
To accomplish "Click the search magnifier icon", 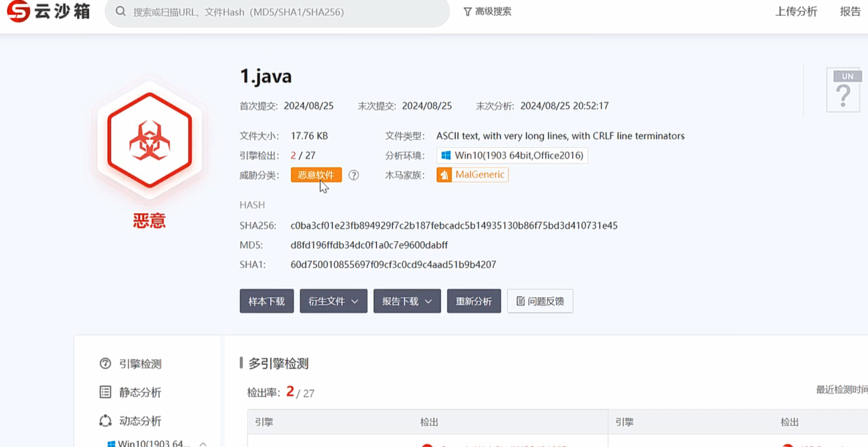I will click(121, 12).
